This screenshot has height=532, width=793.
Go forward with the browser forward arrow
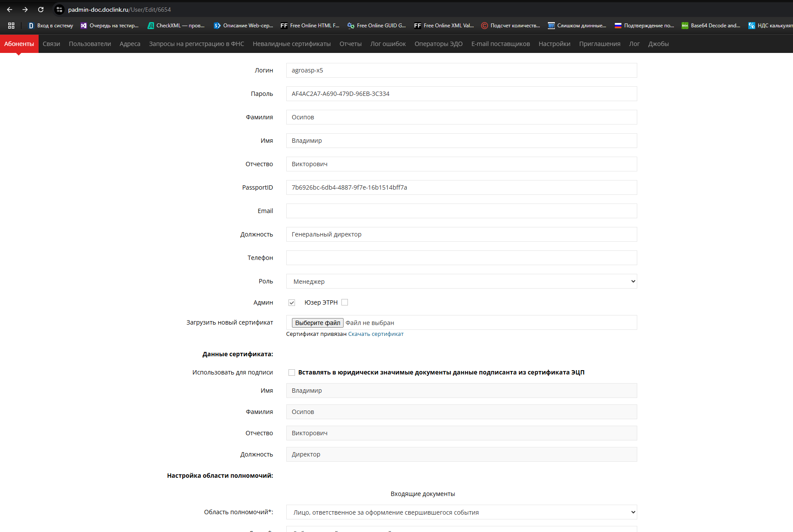coord(25,10)
